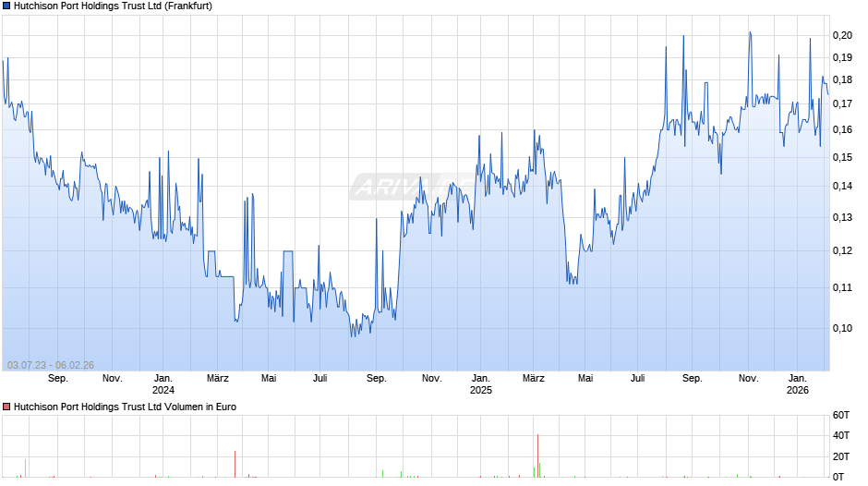Screen dimensions: 868x486
Task: Click the red volume bar near April 2024
Action: point(235,464)
